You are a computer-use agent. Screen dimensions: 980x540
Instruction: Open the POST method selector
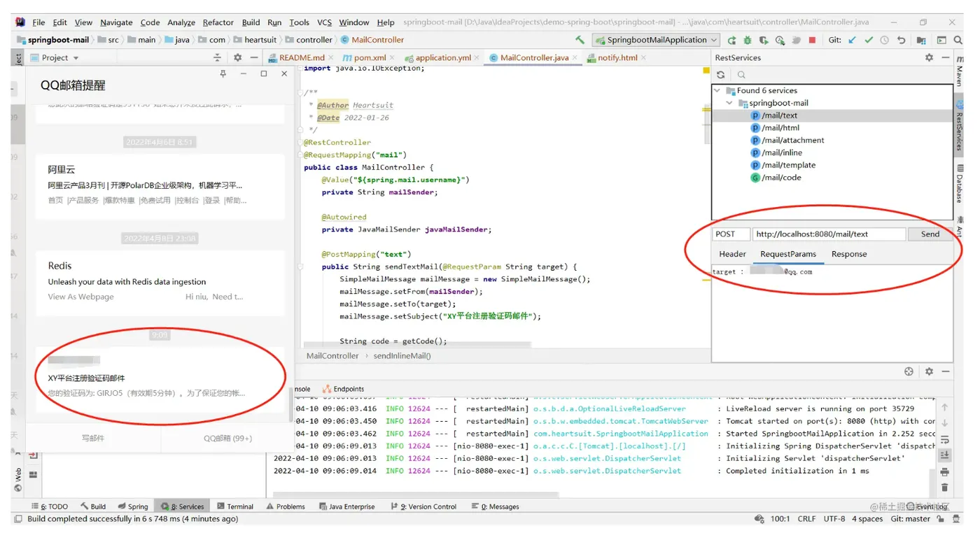(731, 234)
